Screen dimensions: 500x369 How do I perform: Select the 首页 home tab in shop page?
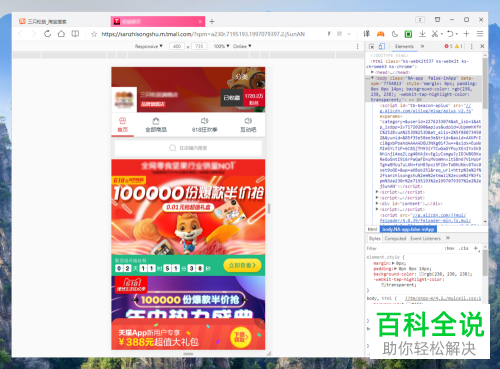pos(123,125)
